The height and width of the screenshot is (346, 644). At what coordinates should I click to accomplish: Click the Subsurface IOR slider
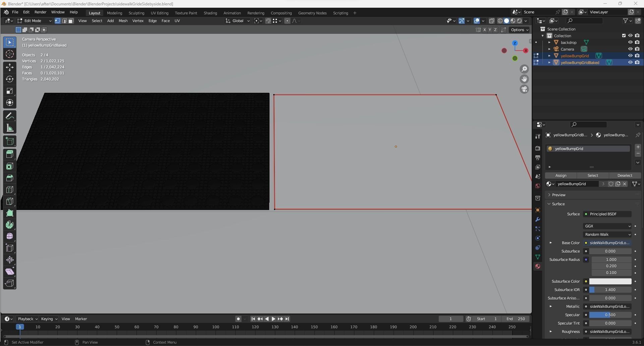[x=610, y=290]
